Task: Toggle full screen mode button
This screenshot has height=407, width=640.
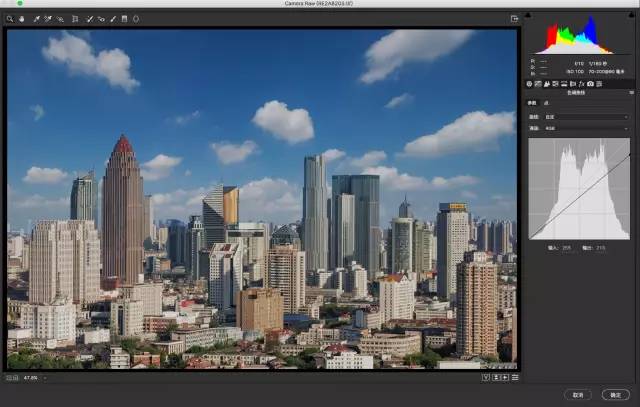Action: (x=514, y=18)
